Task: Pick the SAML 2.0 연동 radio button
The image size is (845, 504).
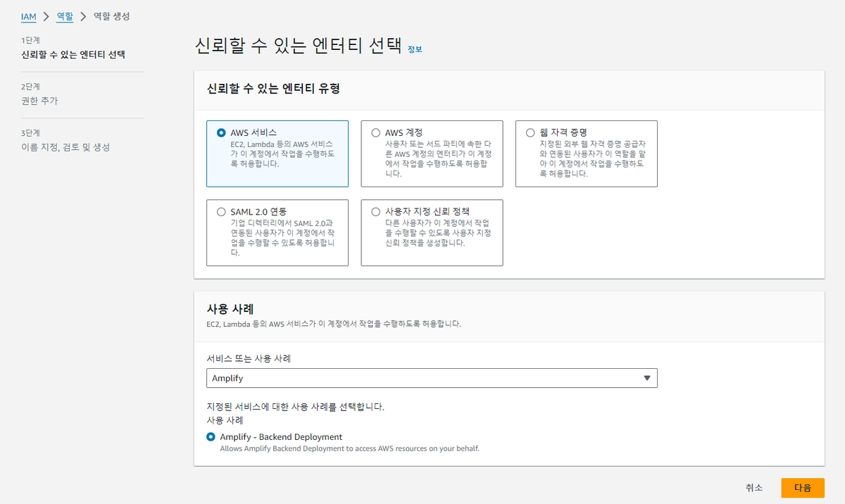Action: click(x=222, y=211)
